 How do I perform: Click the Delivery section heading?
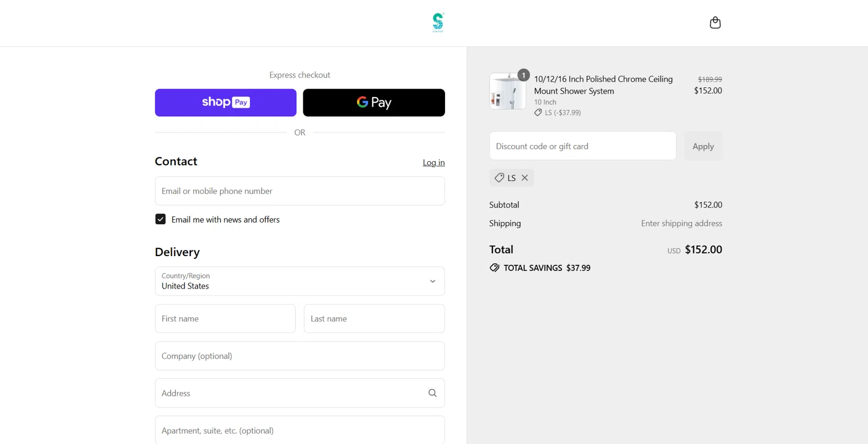tap(177, 252)
